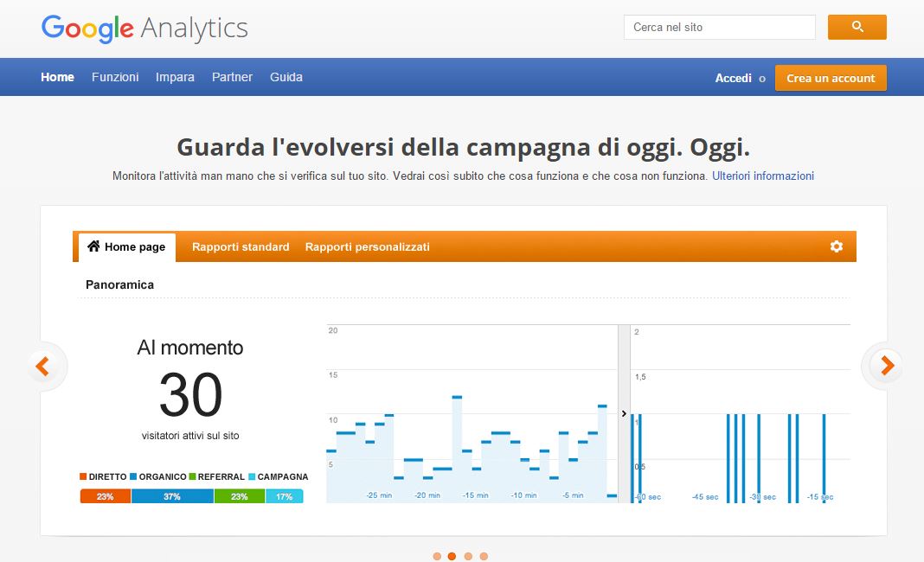Image resolution: width=924 pixels, height=562 pixels.
Task: Click the cyan 17% Campagna bar segment
Action: (284, 496)
